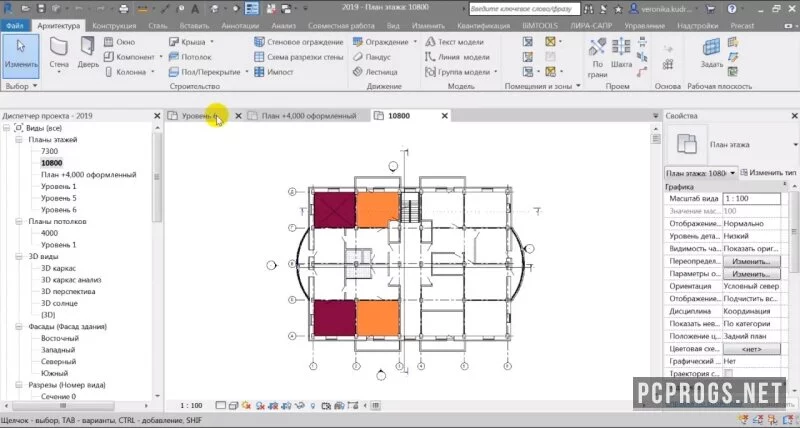Screen dimensions: 800x428
Task: Select the Window (Окно) tool
Action: coord(119,42)
